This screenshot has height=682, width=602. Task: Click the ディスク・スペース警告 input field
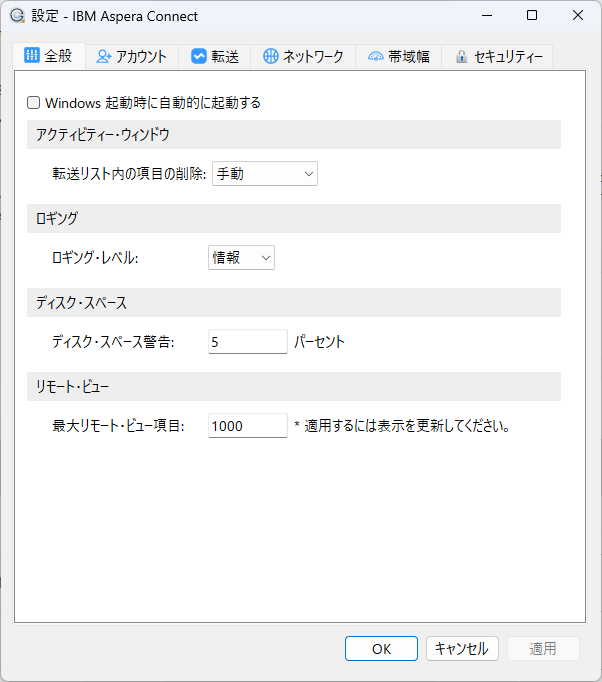click(x=248, y=341)
